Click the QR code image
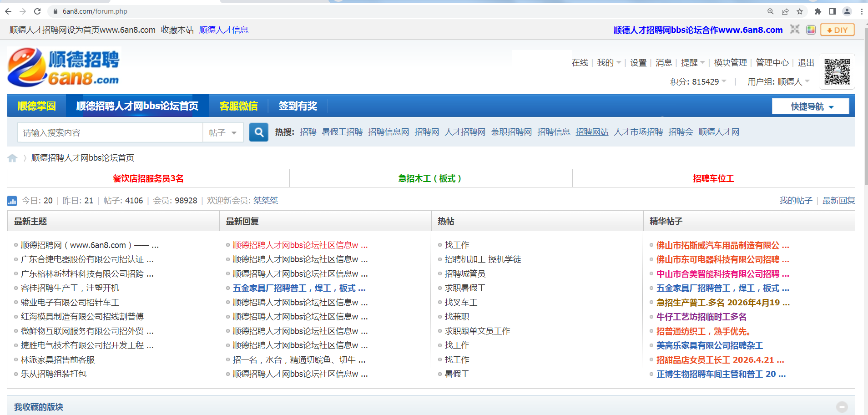This screenshot has width=868, height=415. (837, 71)
